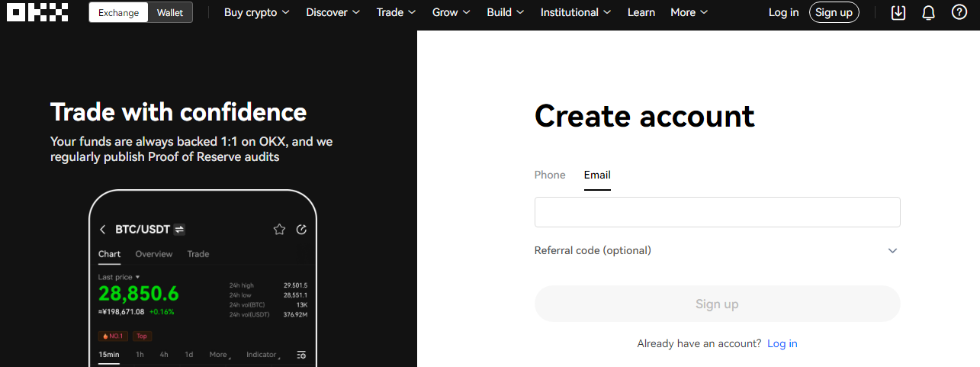Click the back arrow beside BTC/USDT
Image resolution: width=980 pixels, height=367 pixels.
tap(103, 230)
